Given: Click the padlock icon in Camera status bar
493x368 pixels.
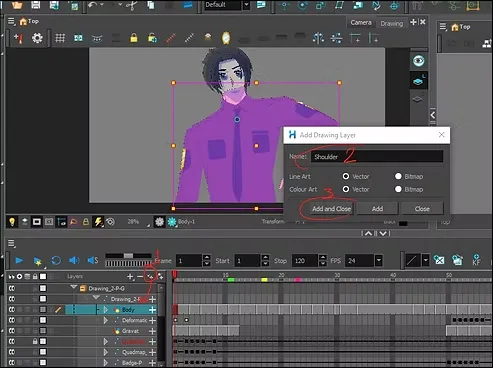Looking at the screenshot, I should [86, 222].
